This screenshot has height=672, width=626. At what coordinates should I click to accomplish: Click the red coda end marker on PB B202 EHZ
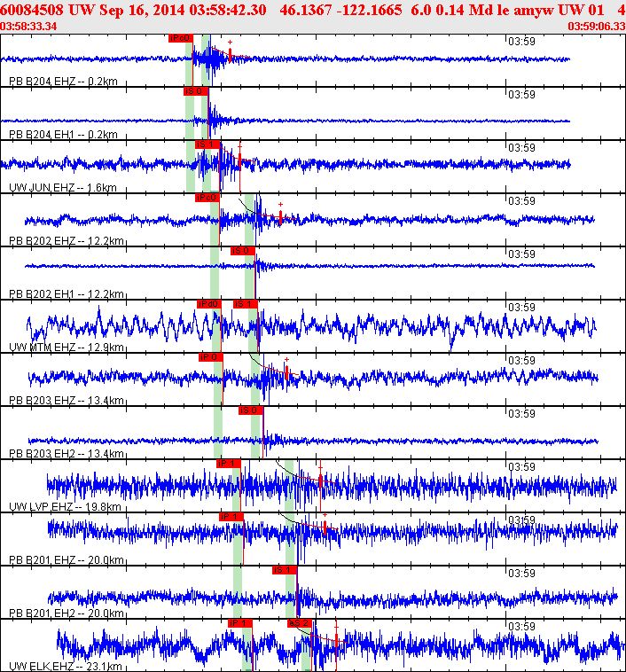pos(280,217)
